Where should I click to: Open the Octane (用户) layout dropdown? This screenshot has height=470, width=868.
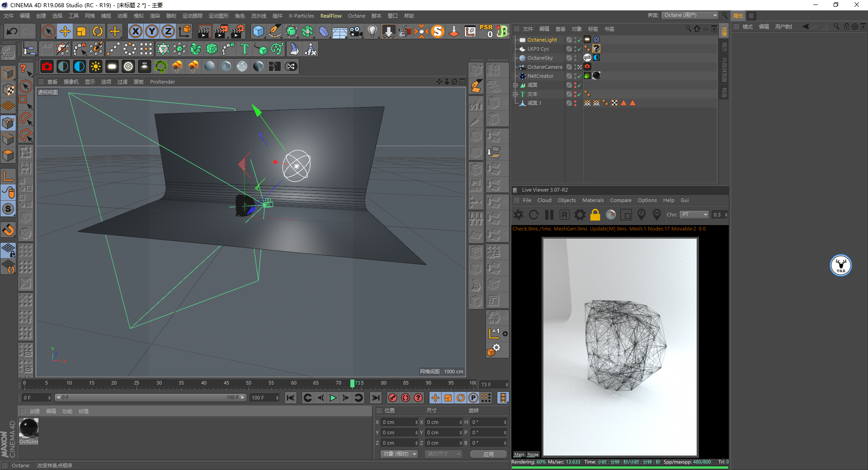tap(690, 15)
